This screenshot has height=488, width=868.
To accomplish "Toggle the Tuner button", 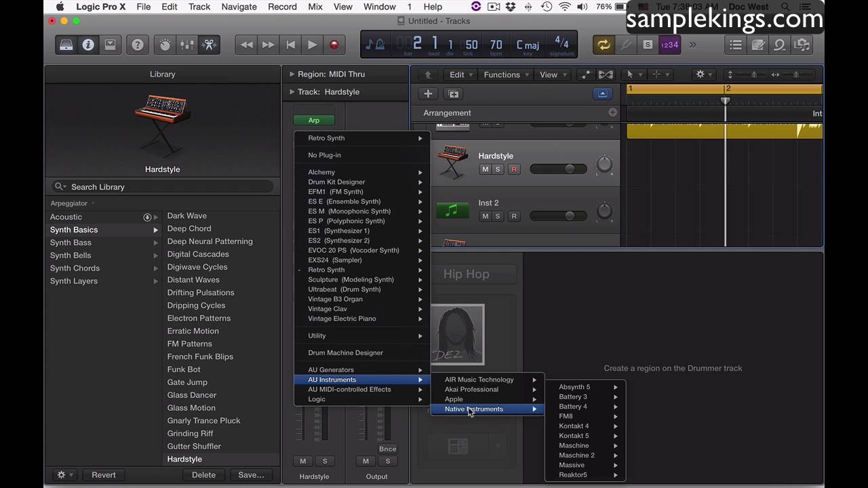I will (x=625, y=45).
